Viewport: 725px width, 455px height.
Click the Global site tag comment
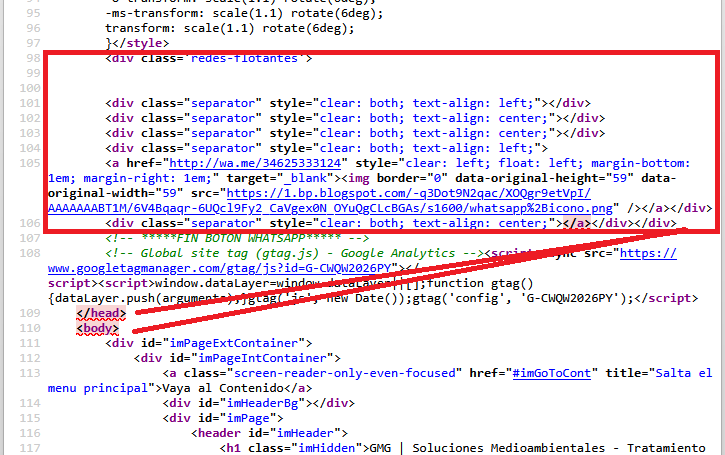[x=295, y=253]
